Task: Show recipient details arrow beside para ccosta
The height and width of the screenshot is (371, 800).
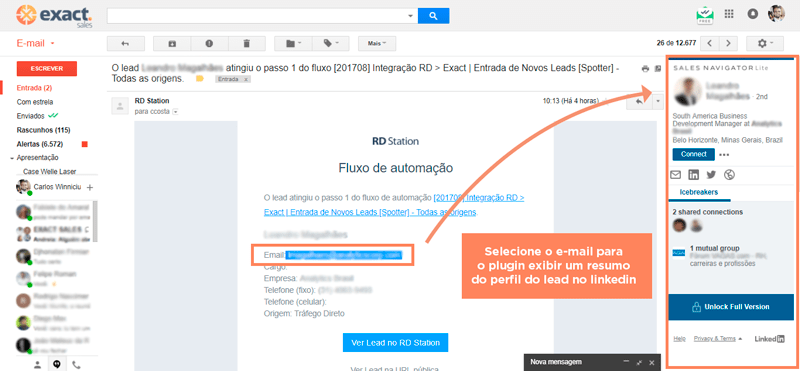Action: point(176,111)
